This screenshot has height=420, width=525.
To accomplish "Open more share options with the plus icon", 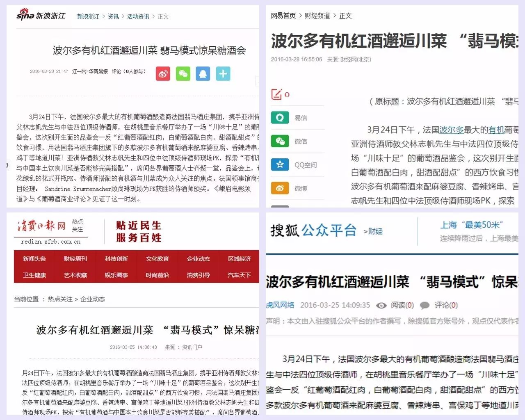I will [223, 74].
